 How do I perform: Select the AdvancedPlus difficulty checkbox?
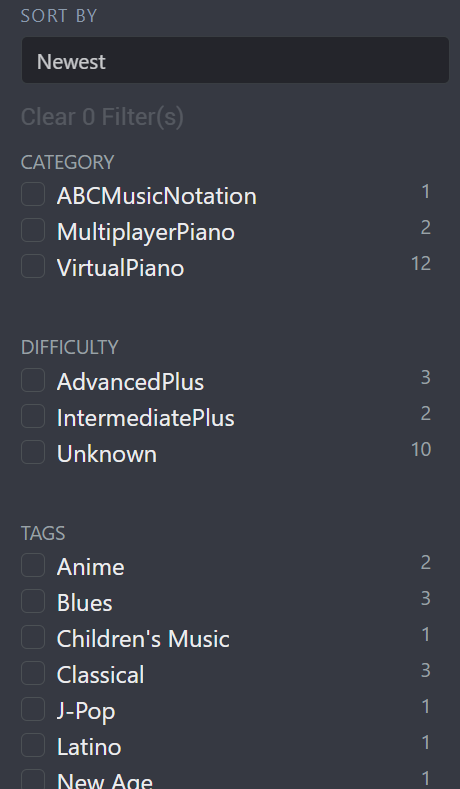pyautogui.click(x=33, y=380)
